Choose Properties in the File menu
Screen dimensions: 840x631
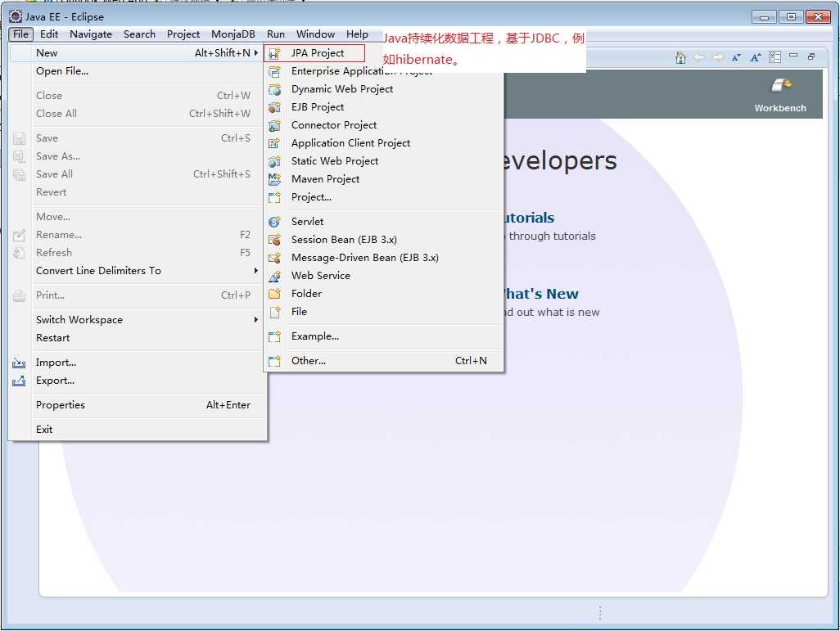[138, 405]
